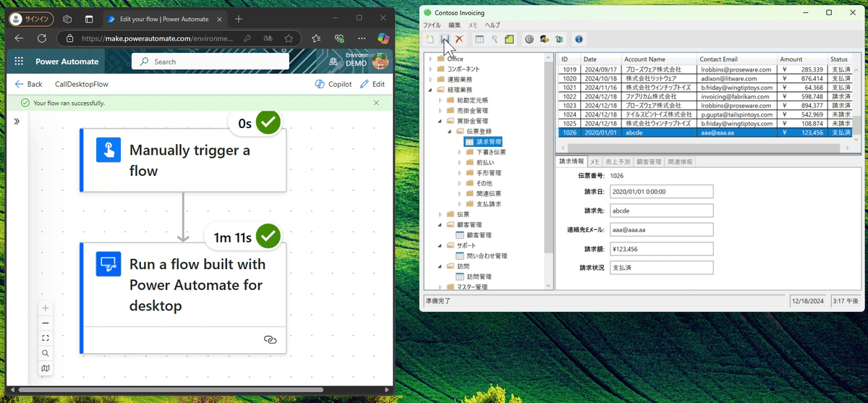Viewport: 868px width, 403px height.
Task: Click the サインイン sign-in button in Edge
Action: pyautogui.click(x=30, y=19)
